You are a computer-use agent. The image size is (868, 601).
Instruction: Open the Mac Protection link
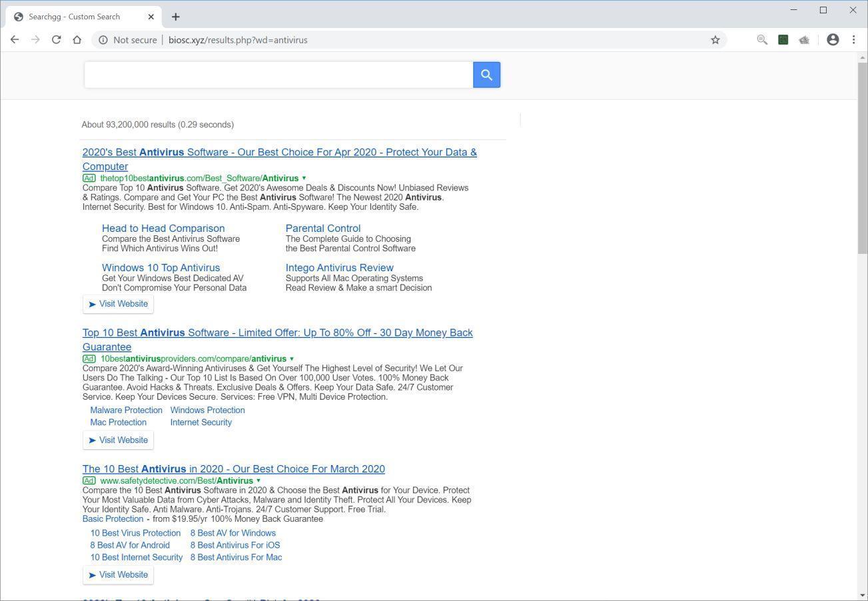[x=119, y=422]
